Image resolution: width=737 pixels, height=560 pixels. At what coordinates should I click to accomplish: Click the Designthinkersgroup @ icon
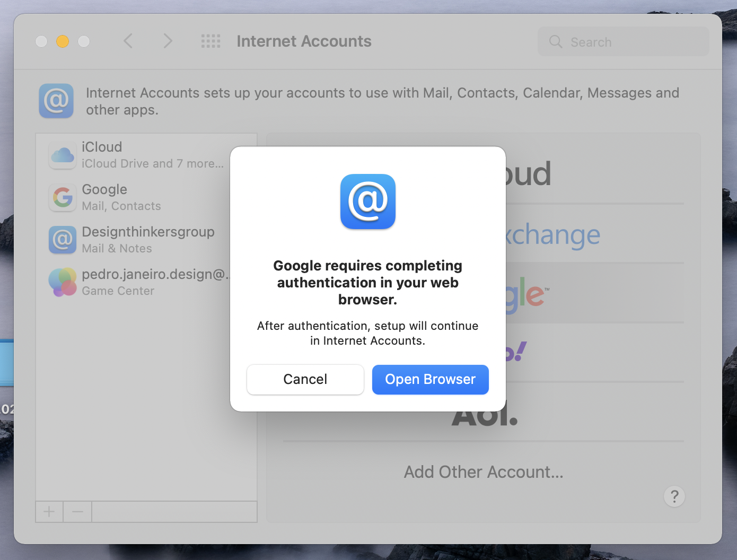pyautogui.click(x=63, y=240)
